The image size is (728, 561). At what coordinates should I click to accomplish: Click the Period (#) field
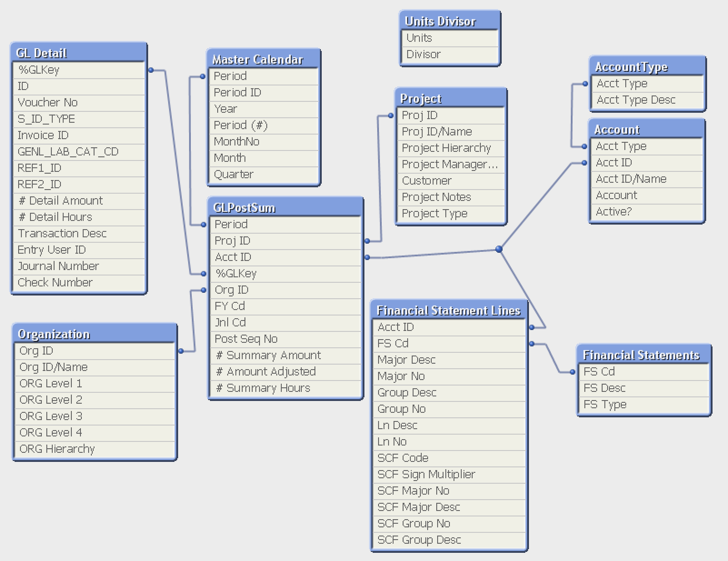[x=264, y=125]
